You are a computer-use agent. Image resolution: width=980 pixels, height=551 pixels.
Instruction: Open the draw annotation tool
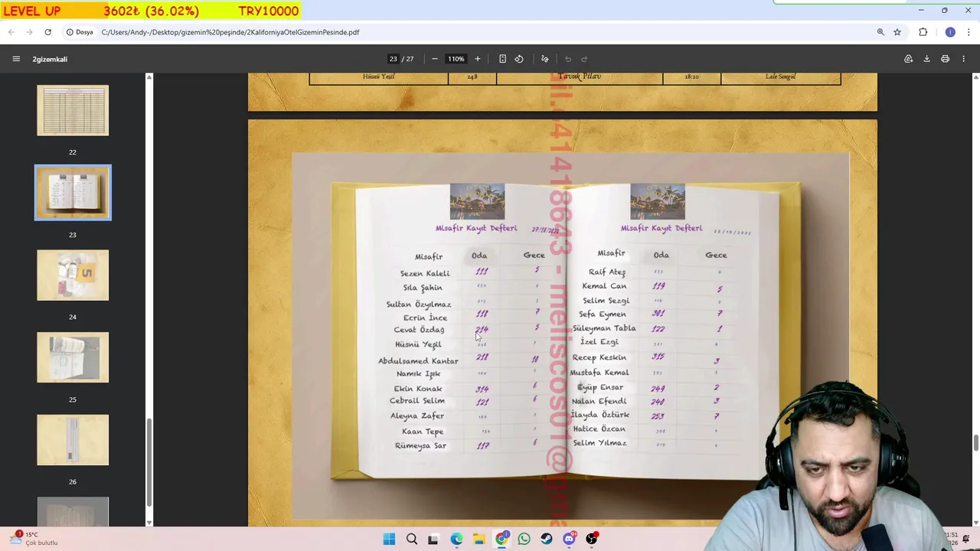coord(544,59)
